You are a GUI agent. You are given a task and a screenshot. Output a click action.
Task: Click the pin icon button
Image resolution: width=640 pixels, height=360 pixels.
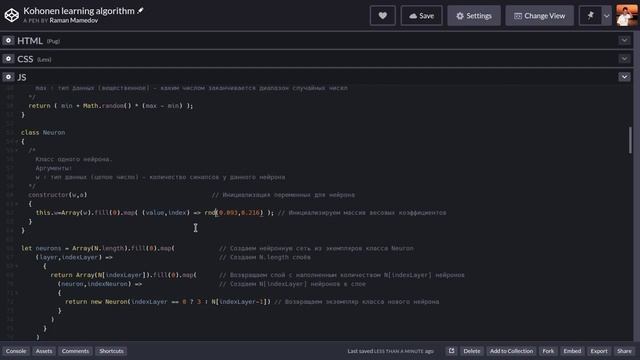590,16
